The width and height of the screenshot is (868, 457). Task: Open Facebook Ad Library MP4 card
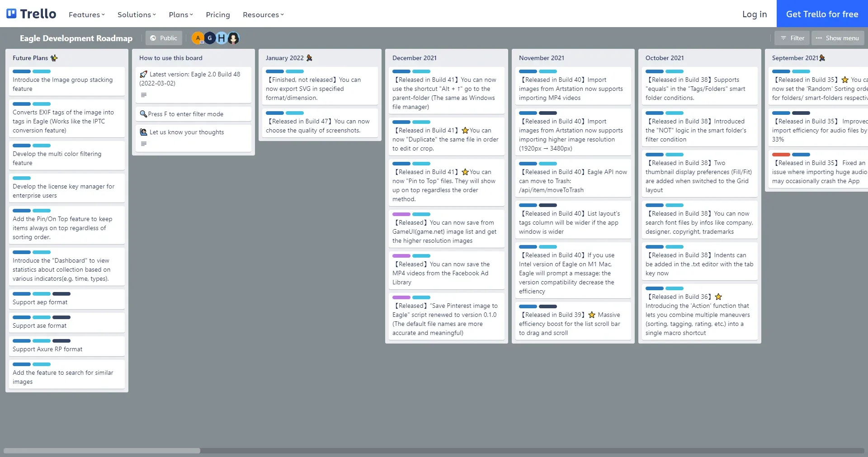(447, 270)
